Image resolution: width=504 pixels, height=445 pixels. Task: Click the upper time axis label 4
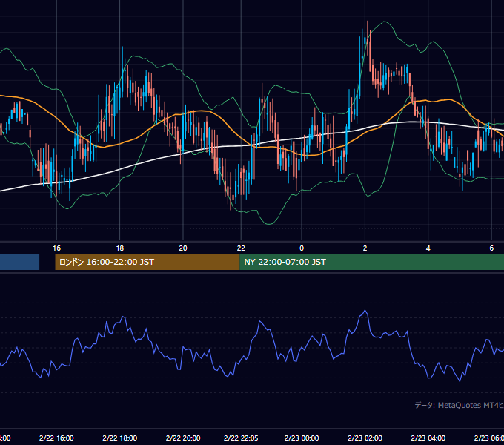(x=428, y=248)
